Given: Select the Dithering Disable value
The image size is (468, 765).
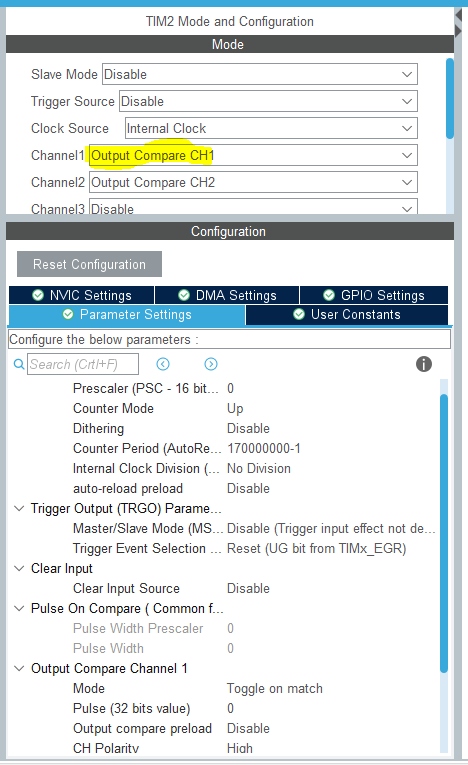Looking at the screenshot, I should point(248,428).
